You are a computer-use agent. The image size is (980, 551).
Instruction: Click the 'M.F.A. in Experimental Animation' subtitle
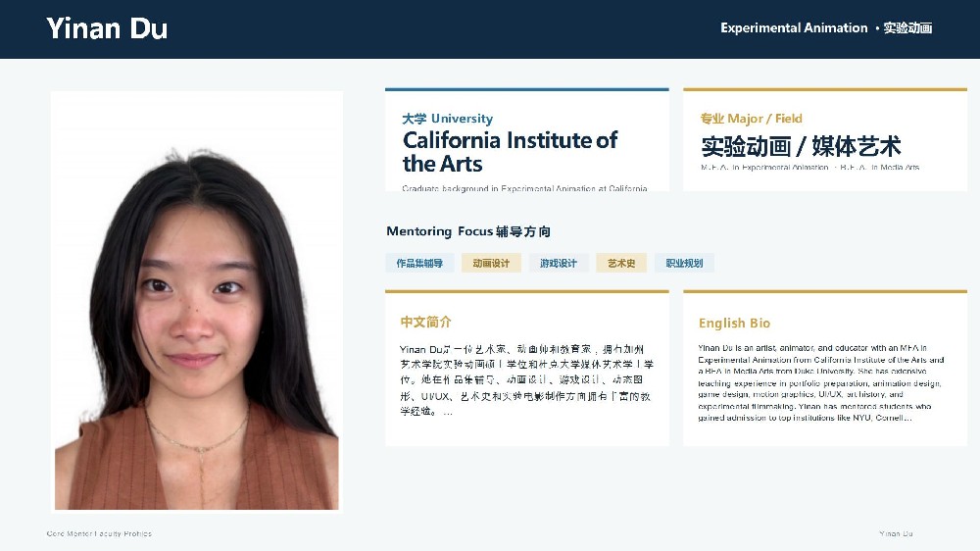764,167
